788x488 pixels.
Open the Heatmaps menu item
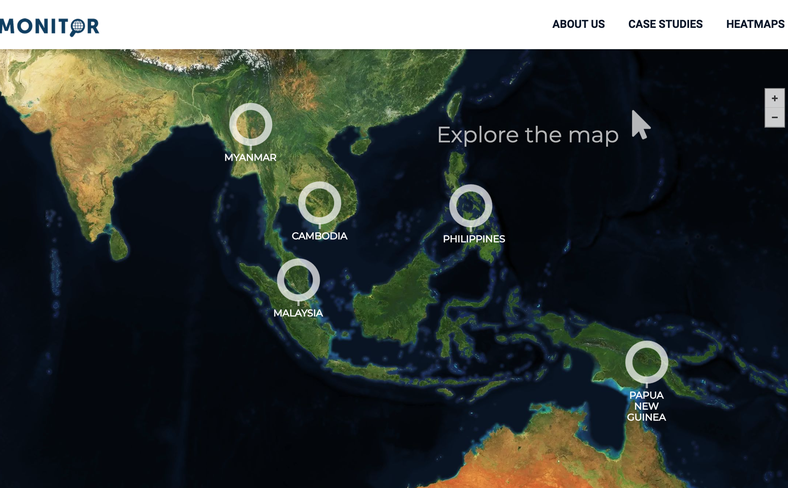tap(755, 24)
